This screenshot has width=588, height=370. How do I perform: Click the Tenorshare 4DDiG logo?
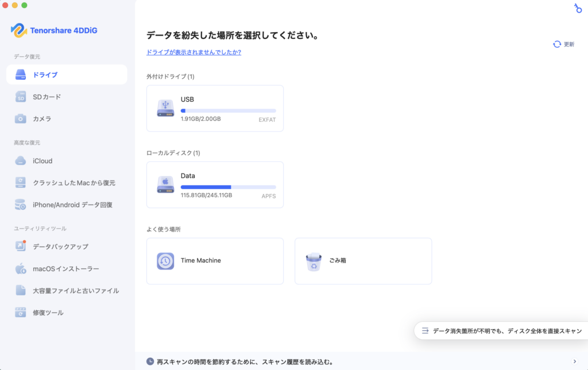(53, 30)
